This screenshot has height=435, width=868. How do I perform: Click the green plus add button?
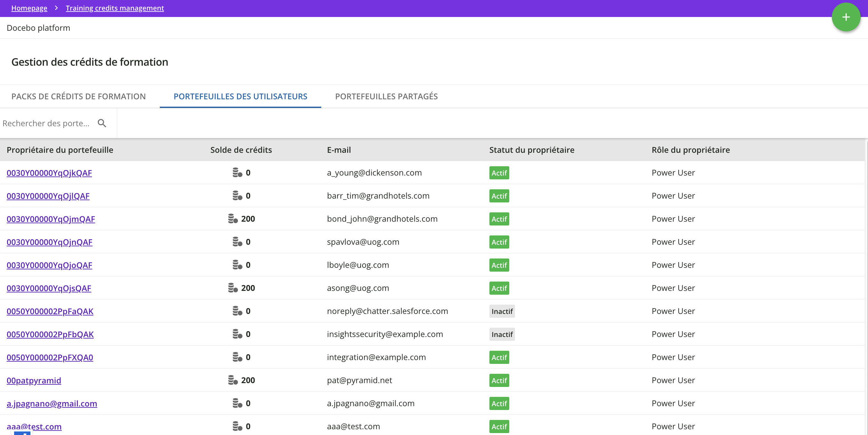(x=846, y=17)
